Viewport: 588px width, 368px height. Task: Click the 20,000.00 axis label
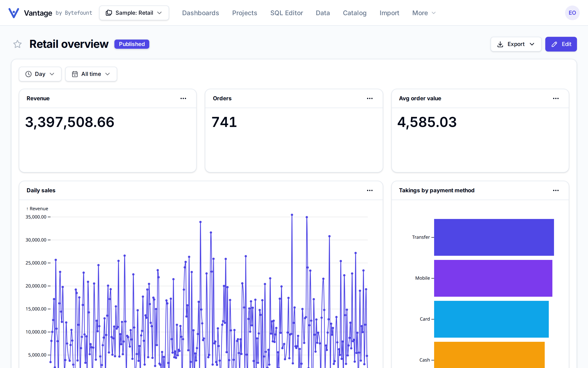tap(36, 286)
